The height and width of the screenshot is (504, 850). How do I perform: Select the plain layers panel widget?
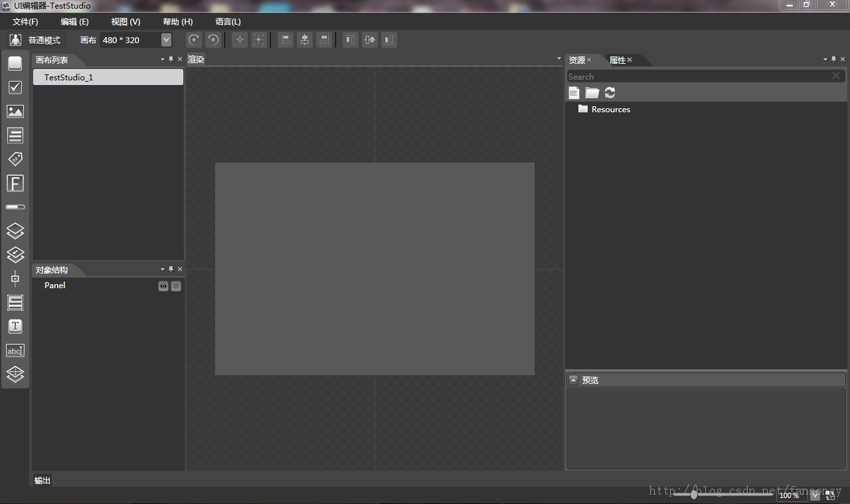point(15,230)
